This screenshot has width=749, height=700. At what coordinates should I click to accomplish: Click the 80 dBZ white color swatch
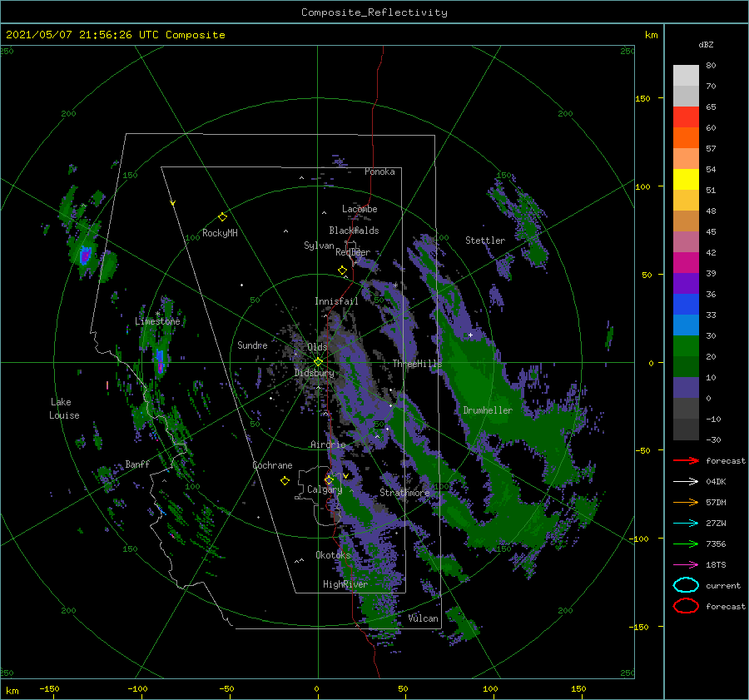pyautogui.click(x=686, y=75)
